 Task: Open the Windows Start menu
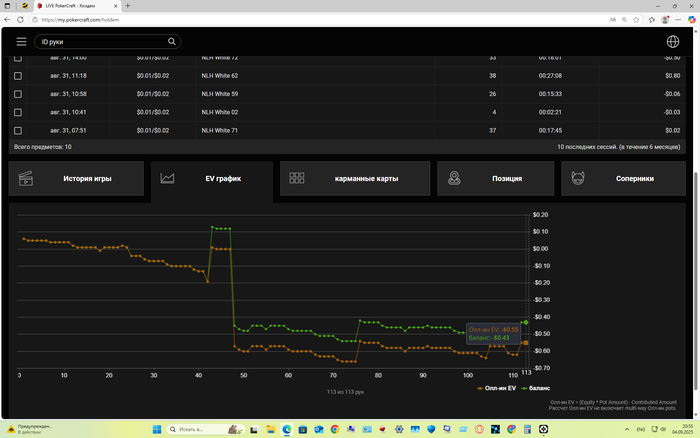coord(157,430)
